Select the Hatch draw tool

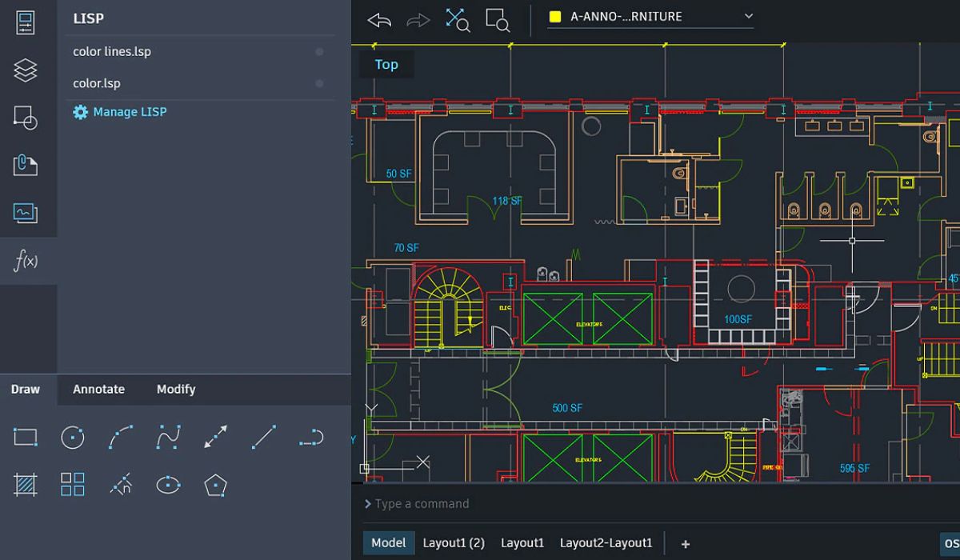click(26, 484)
